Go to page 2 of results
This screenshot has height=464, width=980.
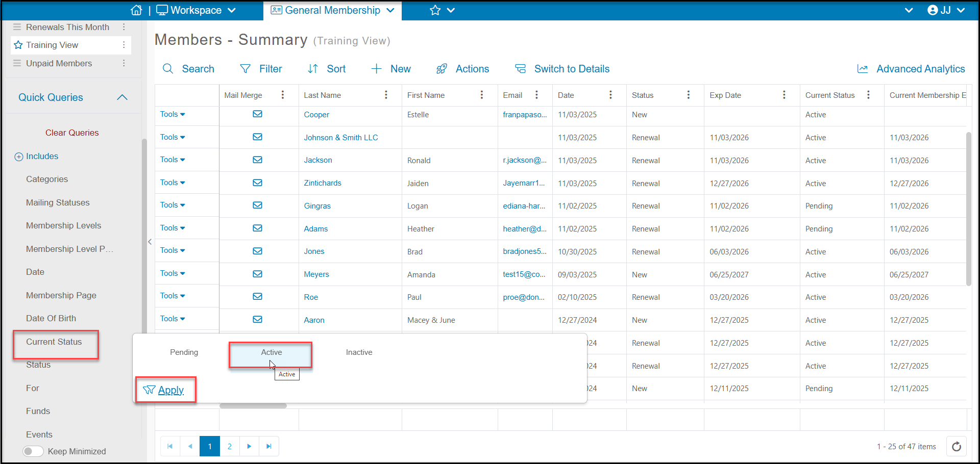[230, 446]
